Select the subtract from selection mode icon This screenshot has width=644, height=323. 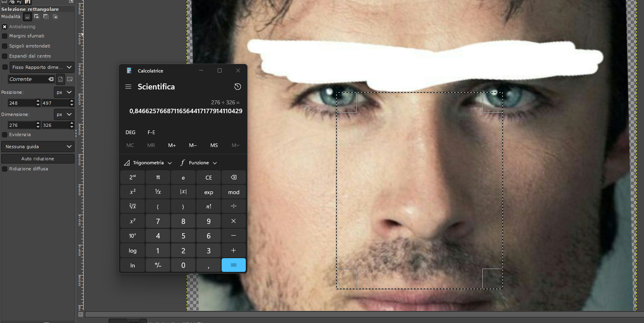pyautogui.click(x=46, y=17)
